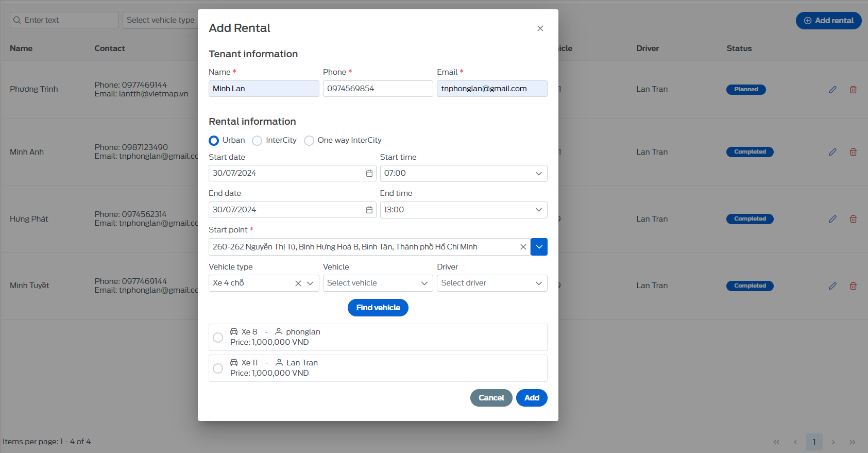Open the Start date calendar picker icon

369,173
